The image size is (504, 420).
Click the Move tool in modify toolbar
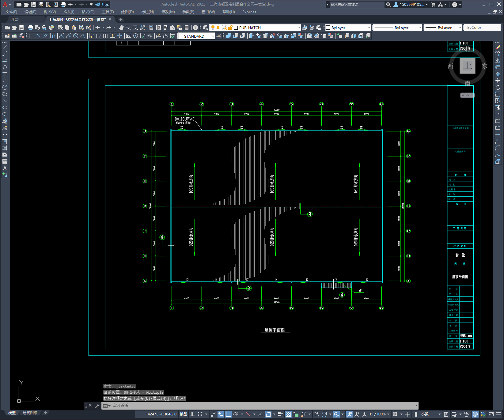click(x=498, y=81)
